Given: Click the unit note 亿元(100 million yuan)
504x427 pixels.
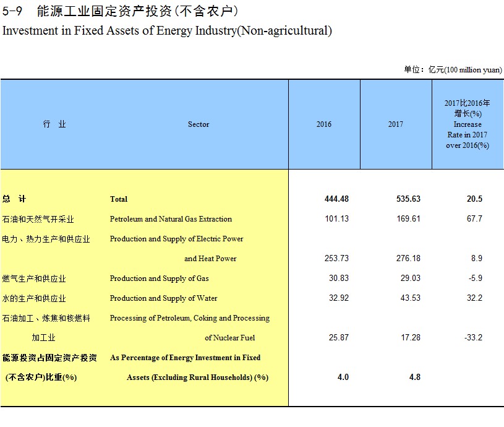Looking at the screenshot, I should pos(465,70).
